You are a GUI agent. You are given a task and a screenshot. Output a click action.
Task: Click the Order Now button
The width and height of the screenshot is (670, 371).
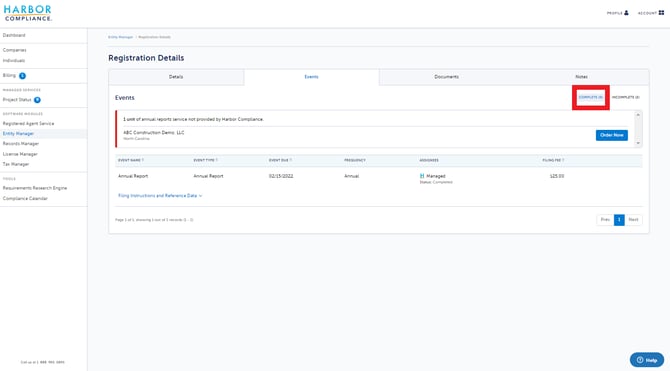[x=611, y=135]
